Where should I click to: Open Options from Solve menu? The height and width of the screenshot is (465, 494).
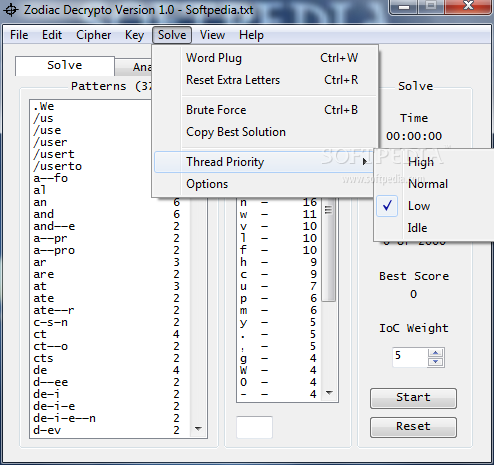point(264,184)
